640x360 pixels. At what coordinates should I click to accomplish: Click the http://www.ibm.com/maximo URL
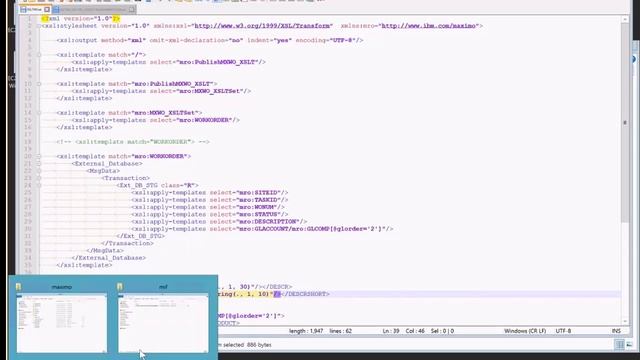(x=429, y=26)
